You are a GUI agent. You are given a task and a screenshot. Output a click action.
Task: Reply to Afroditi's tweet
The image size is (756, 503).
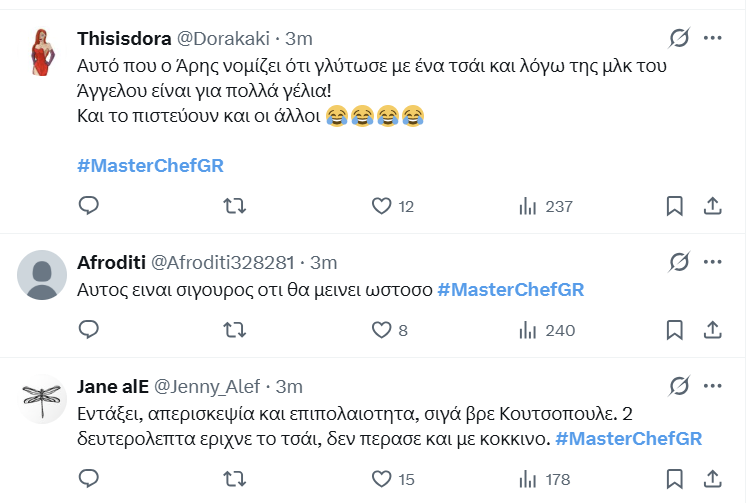(89, 330)
